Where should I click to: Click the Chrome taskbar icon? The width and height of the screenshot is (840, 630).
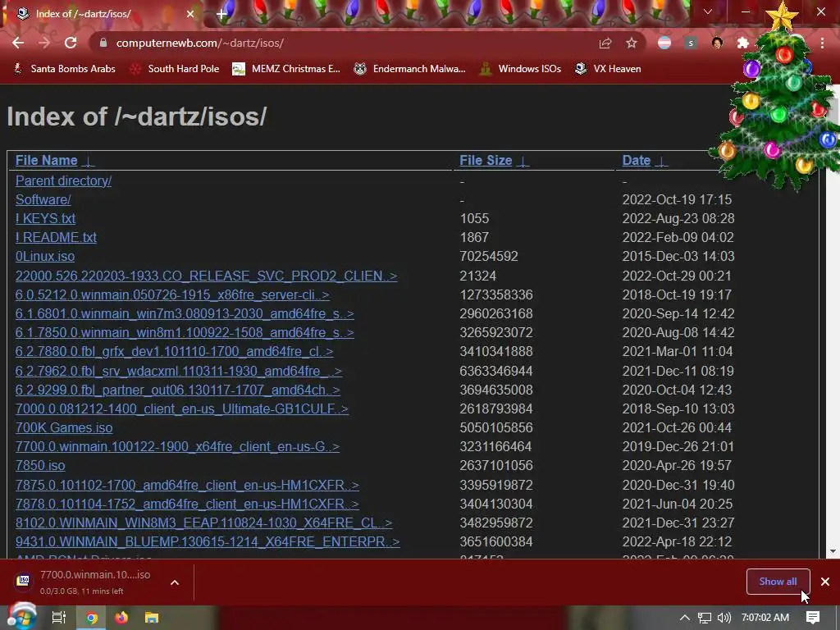[x=92, y=618]
